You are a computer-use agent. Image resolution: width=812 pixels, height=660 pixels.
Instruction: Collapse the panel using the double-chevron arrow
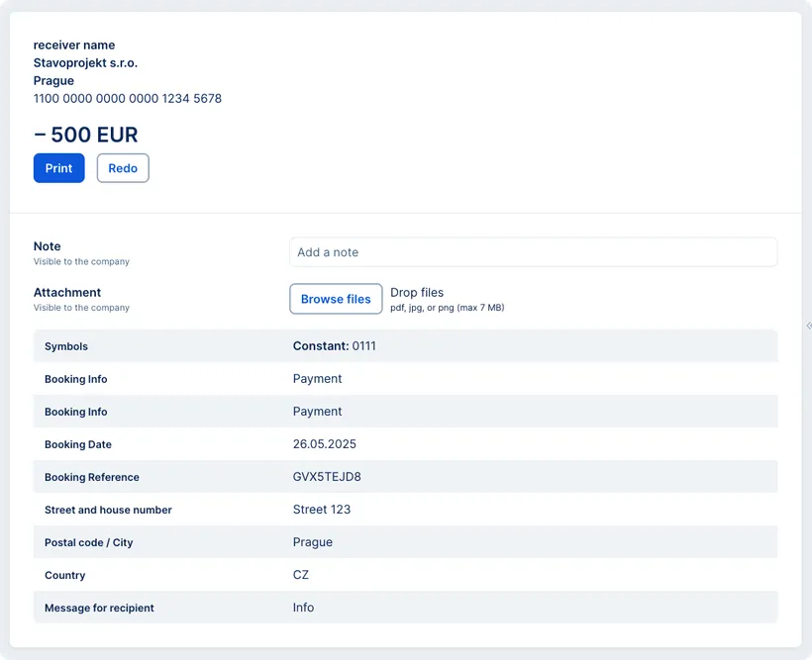pos(807,325)
